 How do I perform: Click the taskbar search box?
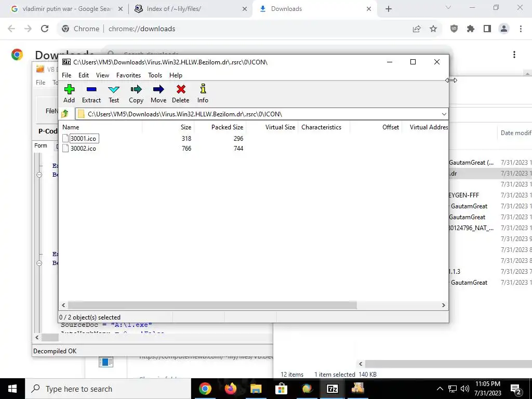pos(108,389)
